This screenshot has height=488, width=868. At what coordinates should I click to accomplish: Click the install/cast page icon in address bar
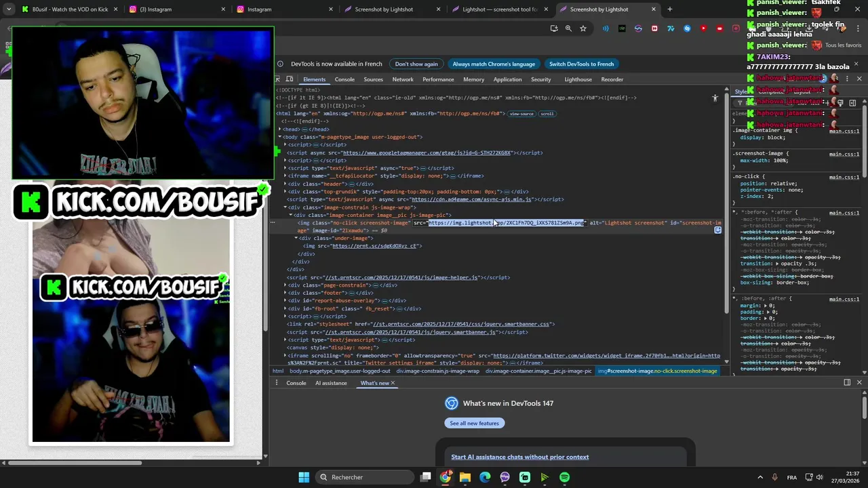(554, 28)
